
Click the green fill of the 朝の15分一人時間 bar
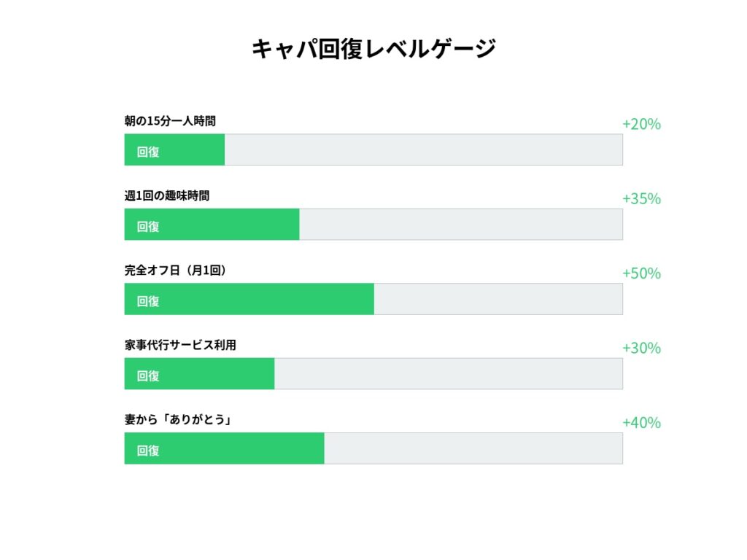pyautogui.click(x=174, y=150)
